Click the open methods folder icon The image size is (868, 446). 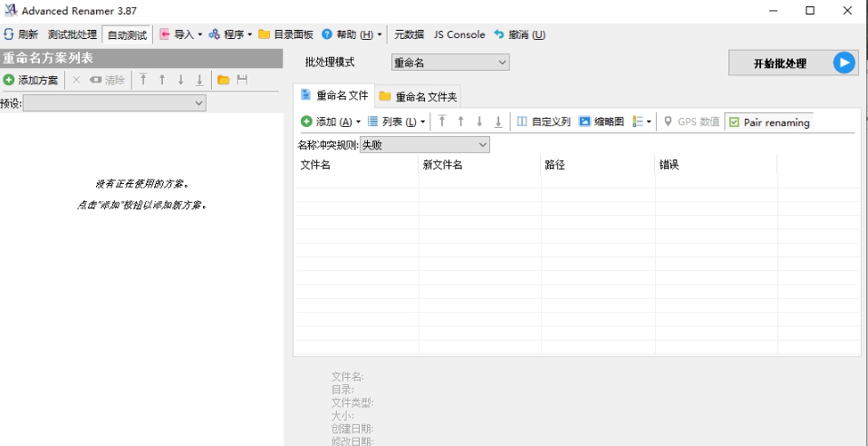(224, 80)
